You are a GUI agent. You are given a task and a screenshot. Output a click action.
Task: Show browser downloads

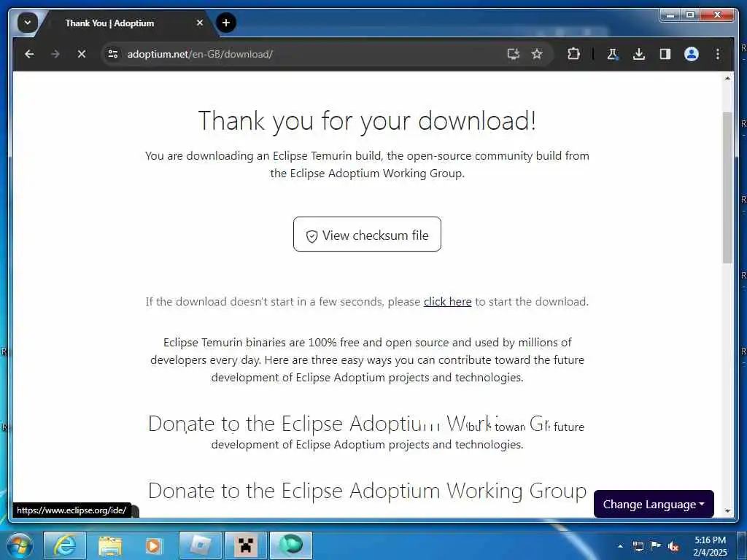639,54
